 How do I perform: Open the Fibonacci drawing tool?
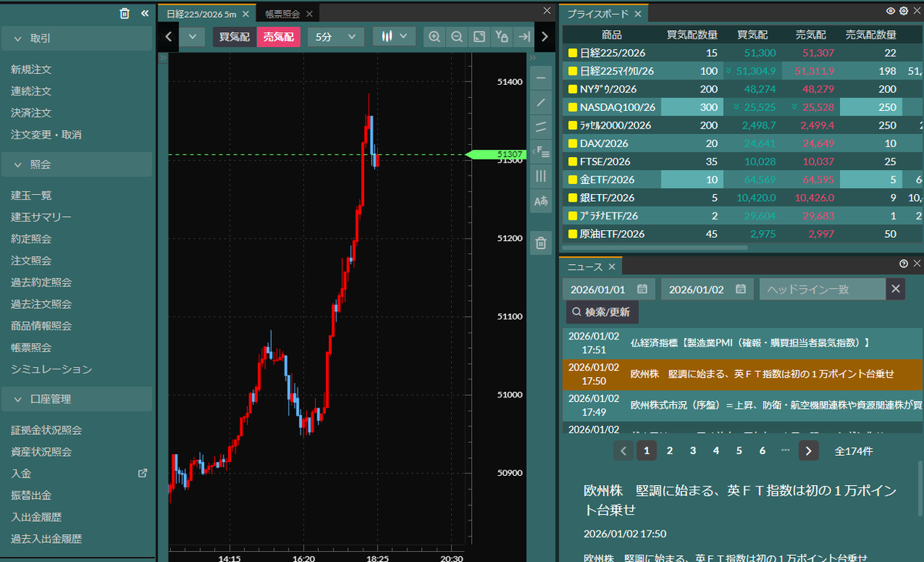pyautogui.click(x=541, y=152)
